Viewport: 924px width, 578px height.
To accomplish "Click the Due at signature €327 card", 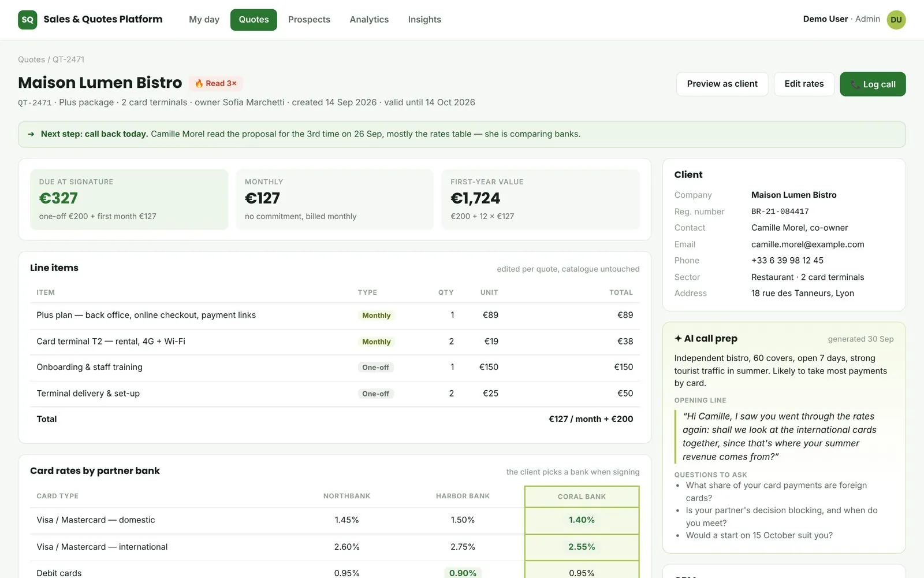I will pos(129,199).
